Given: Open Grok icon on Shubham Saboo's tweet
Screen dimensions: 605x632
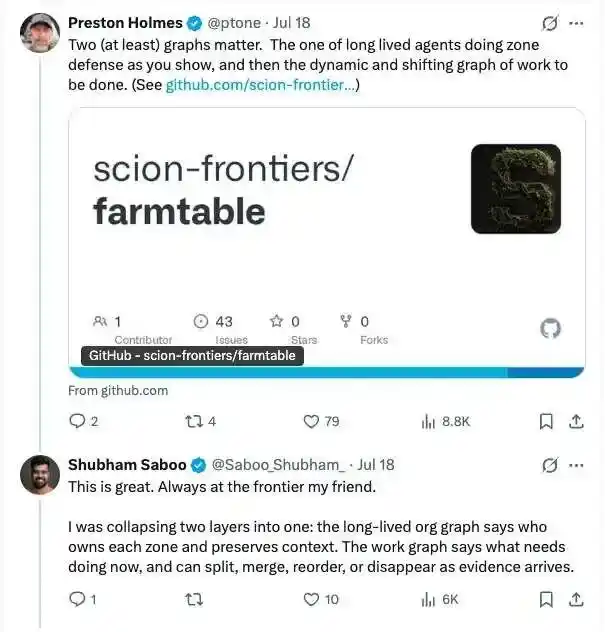Looking at the screenshot, I should [x=550, y=465].
